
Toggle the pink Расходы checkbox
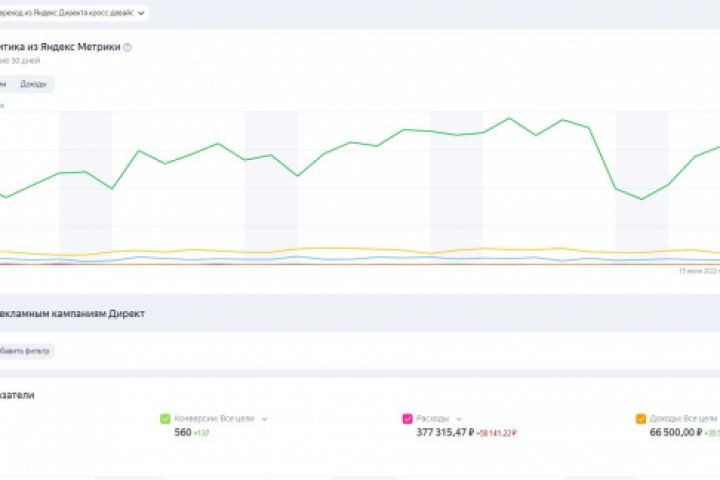(408, 419)
